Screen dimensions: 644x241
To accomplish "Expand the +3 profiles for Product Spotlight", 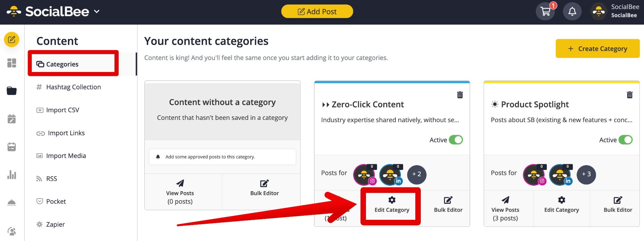I will (x=586, y=174).
